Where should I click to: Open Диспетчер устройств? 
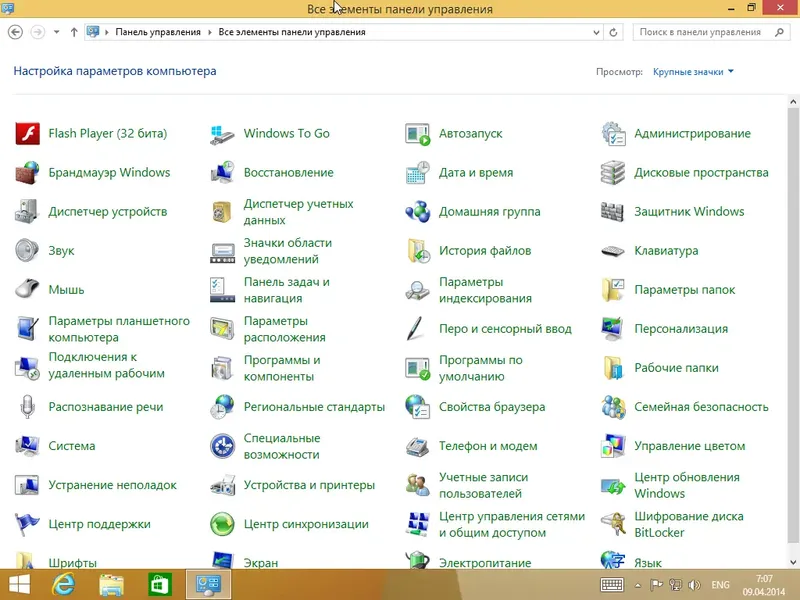pyautogui.click(x=110, y=211)
